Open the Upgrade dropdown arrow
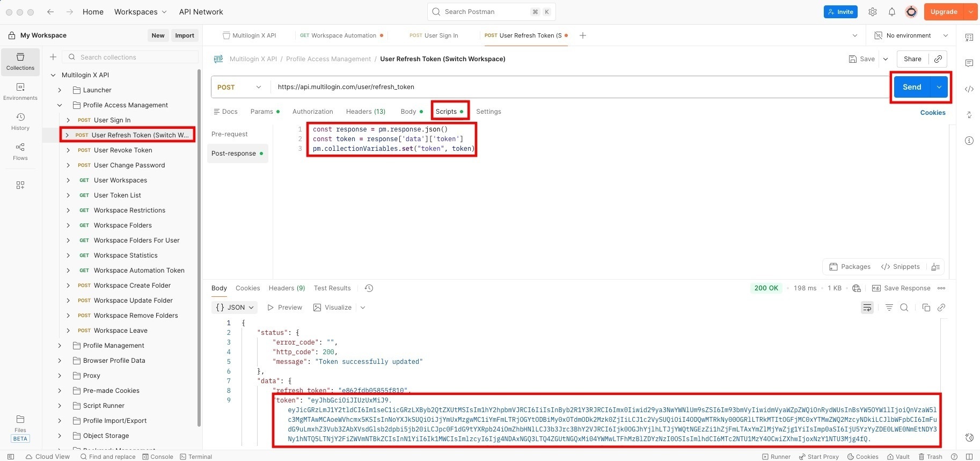980x461 pixels. [x=971, y=12]
